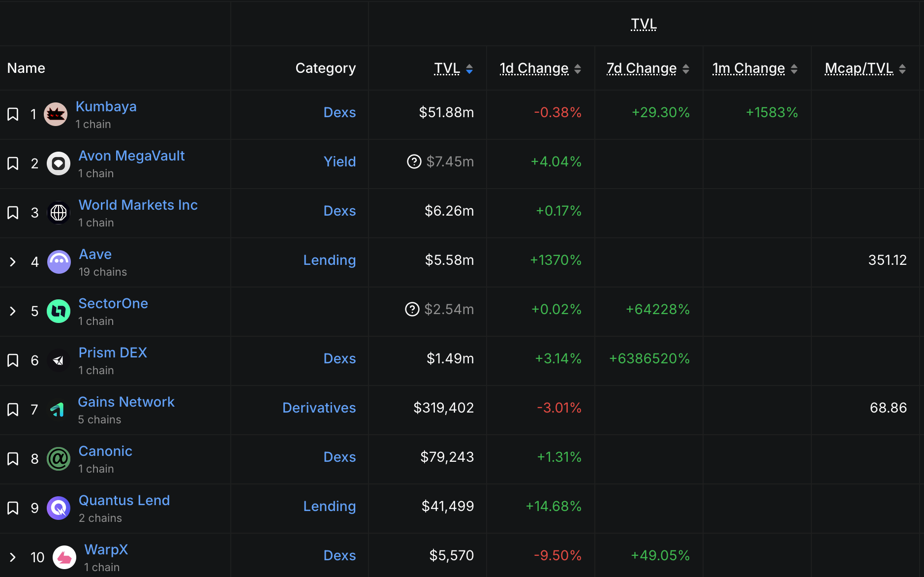Select the +64228% weekly change
Screen dimensions: 924x577
pos(657,309)
